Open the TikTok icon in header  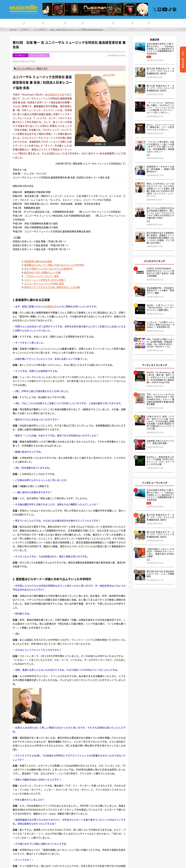[x=170, y=9]
